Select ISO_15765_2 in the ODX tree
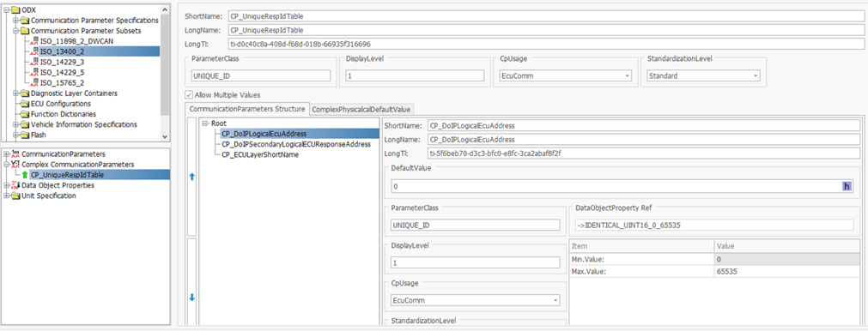This screenshot has height=331, width=868. (x=62, y=83)
